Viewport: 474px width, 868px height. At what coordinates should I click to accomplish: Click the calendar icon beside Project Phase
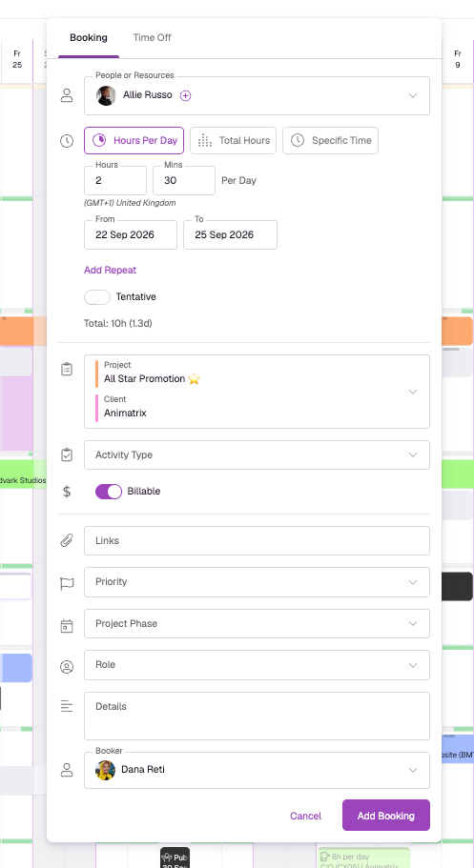pos(67,626)
